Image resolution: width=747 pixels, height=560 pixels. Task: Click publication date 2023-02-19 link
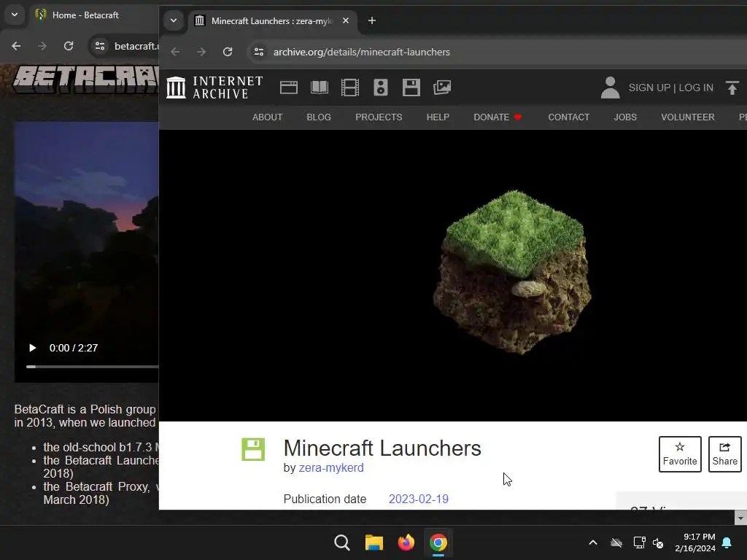coord(419,499)
